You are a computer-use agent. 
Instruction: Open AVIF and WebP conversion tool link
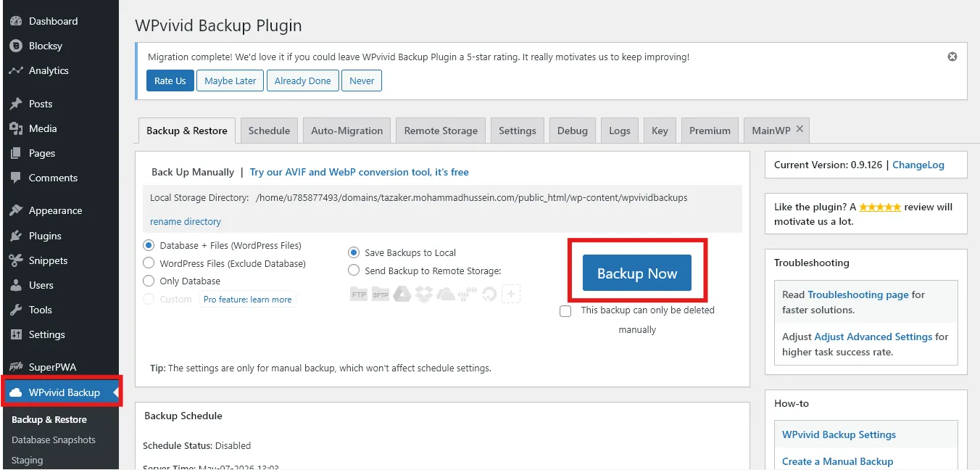pyautogui.click(x=360, y=172)
